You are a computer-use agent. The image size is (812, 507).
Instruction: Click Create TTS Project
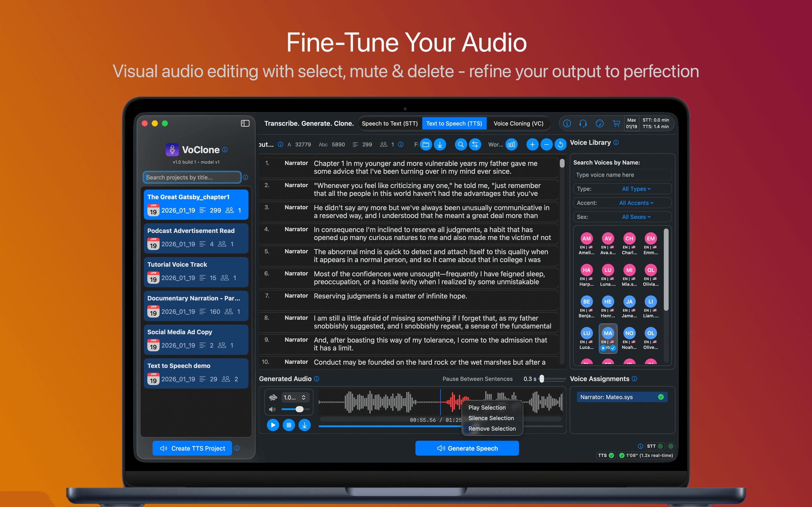pyautogui.click(x=192, y=448)
